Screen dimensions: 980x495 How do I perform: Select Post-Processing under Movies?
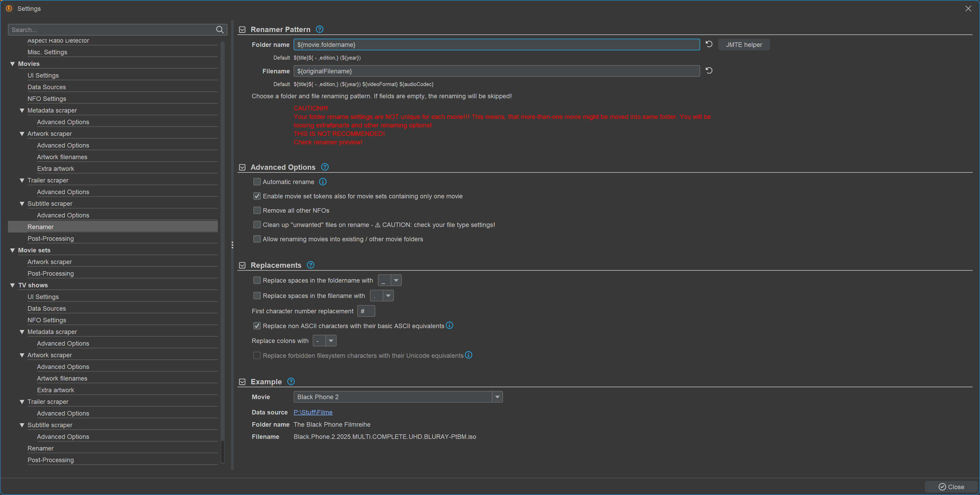[50, 238]
